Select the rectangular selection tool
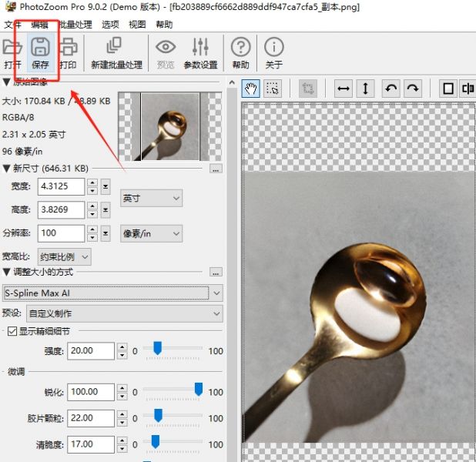Screen dimensions: 476x462 [x=273, y=89]
